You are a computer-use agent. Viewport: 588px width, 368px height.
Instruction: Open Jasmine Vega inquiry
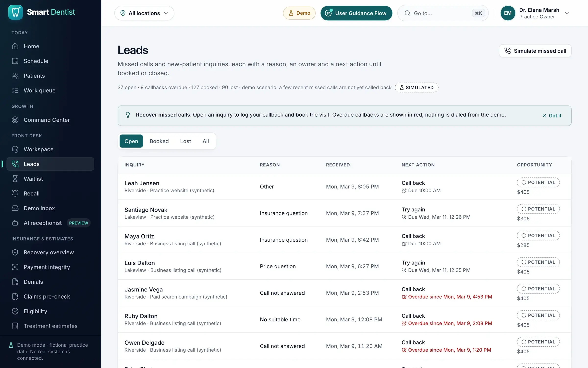344,293
